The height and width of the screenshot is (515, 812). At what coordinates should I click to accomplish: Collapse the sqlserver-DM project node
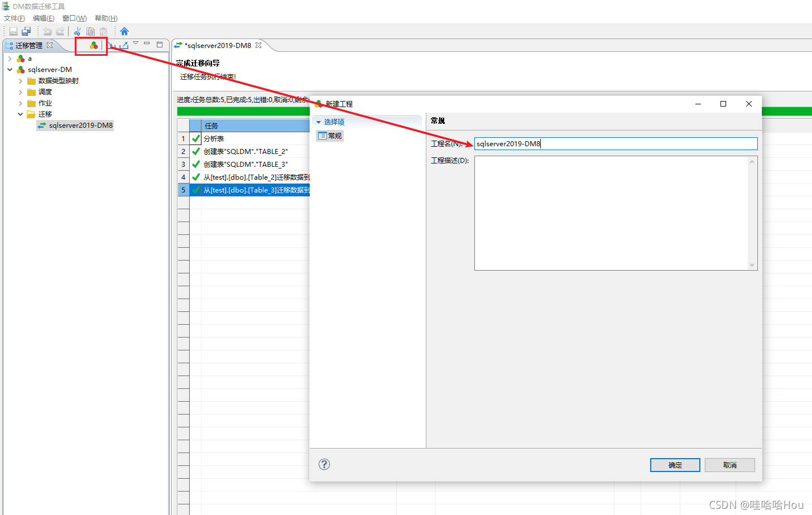[x=9, y=70]
